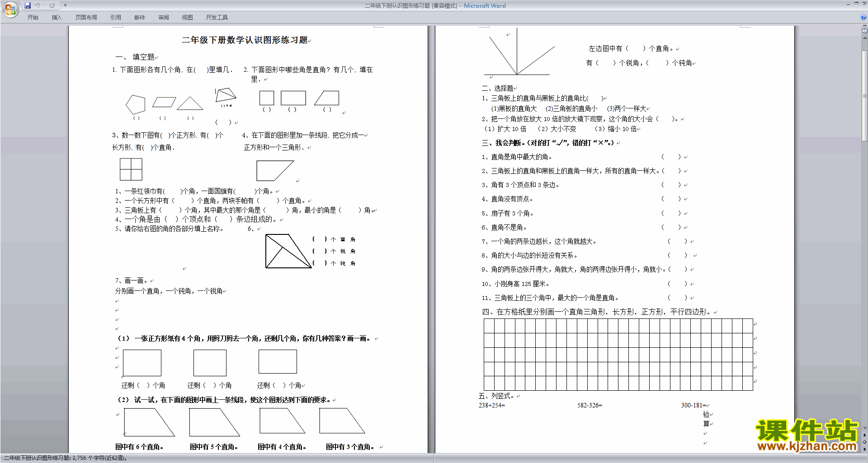The height and width of the screenshot is (463, 868).
Task: Click the document split handle above scrollbar
Action: pos(864,26)
